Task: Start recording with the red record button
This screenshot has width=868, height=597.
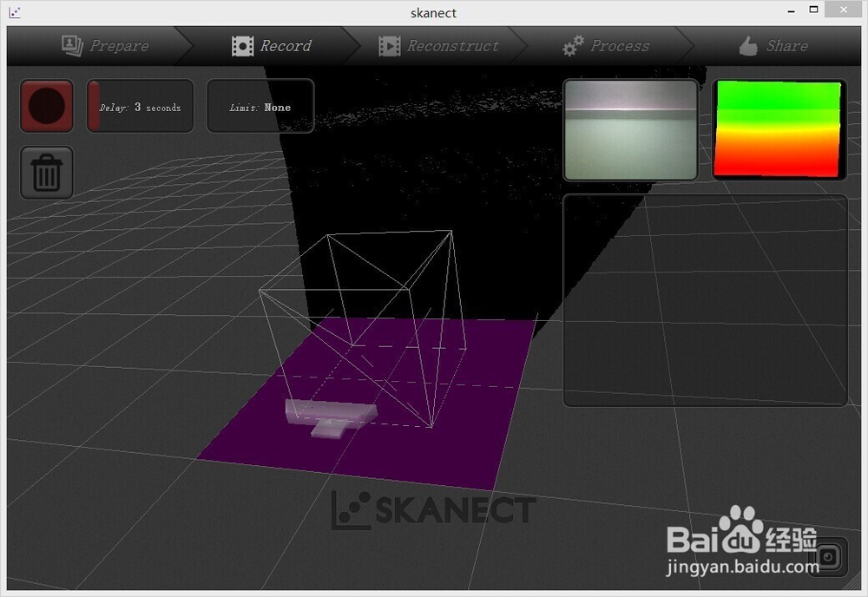Action: point(47,106)
